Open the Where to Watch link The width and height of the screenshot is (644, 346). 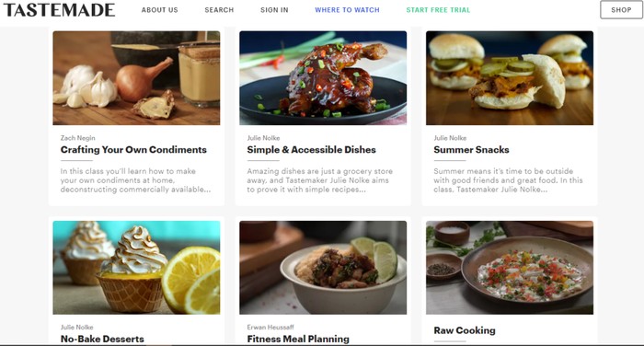coord(347,10)
